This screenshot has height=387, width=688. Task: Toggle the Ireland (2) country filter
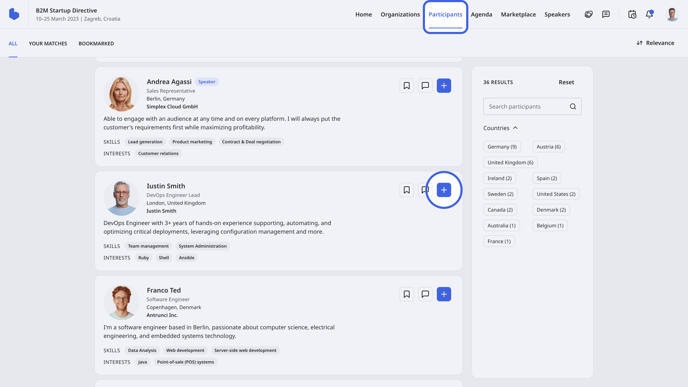pos(499,178)
